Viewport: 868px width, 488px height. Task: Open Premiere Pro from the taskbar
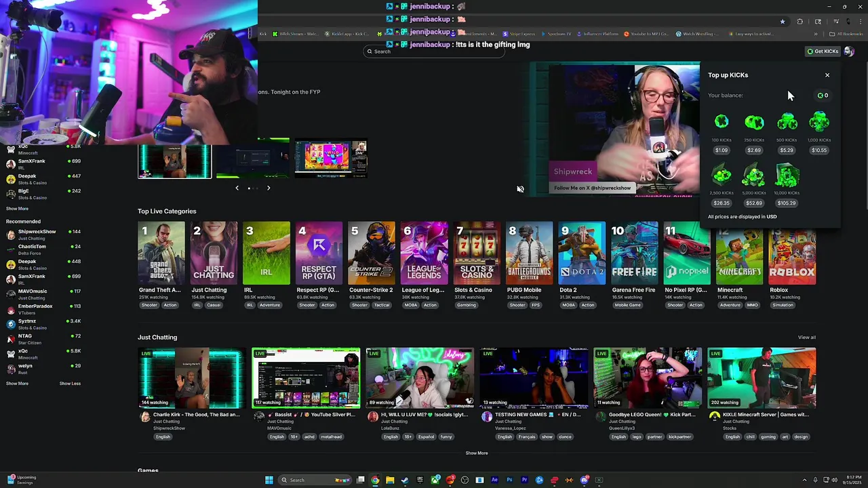pos(524,480)
